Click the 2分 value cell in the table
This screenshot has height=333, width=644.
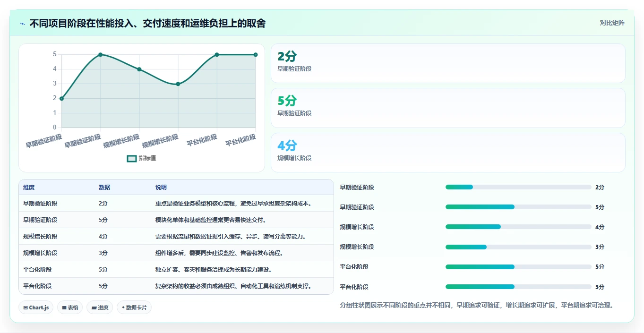103,204
